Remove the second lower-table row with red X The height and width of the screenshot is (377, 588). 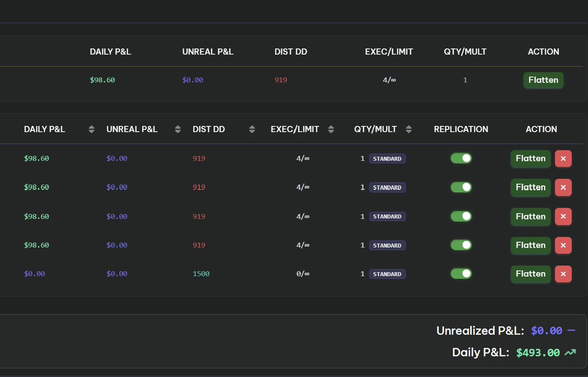563,187
